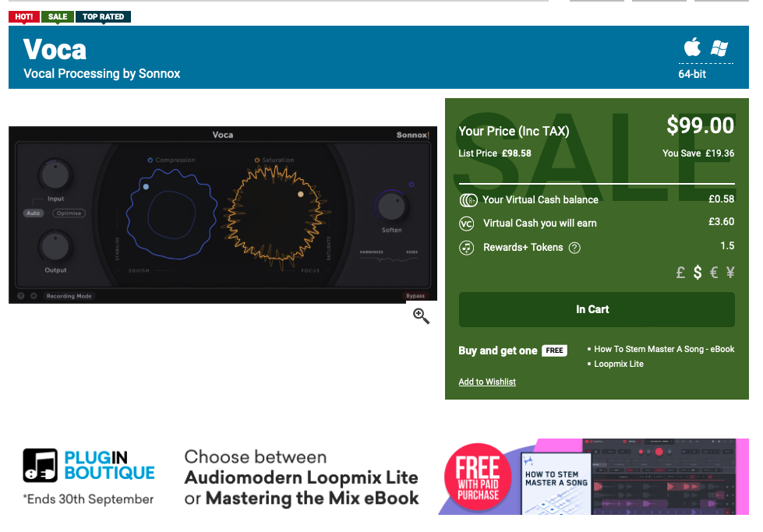Screen dimensions: 763x532
Task: Click the Bypass button in Voca image
Action: click(x=415, y=296)
